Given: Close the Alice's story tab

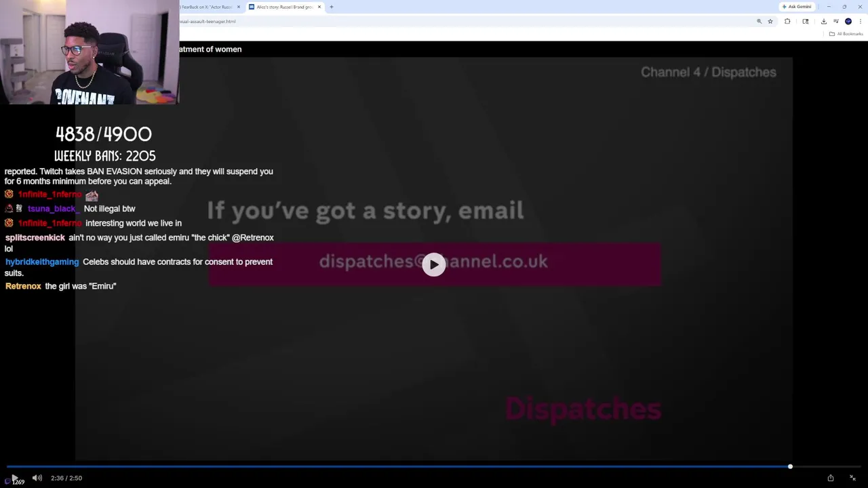Looking at the screenshot, I should coord(319,7).
